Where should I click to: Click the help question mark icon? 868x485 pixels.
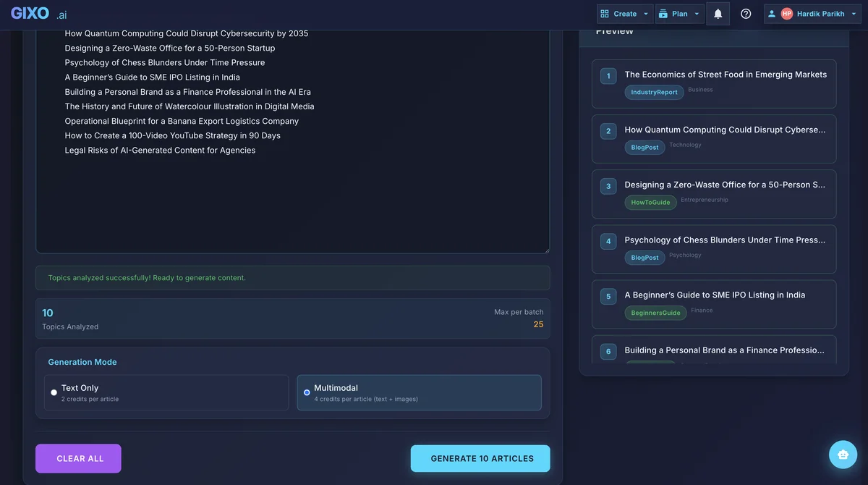click(x=746, y=13)
